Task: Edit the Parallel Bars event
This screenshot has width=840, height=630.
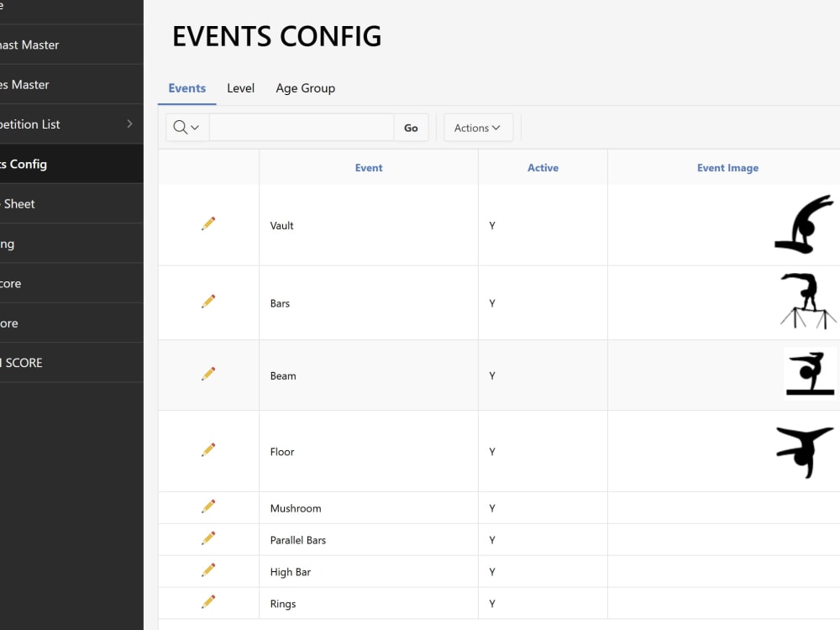Action: click(208, 538)
